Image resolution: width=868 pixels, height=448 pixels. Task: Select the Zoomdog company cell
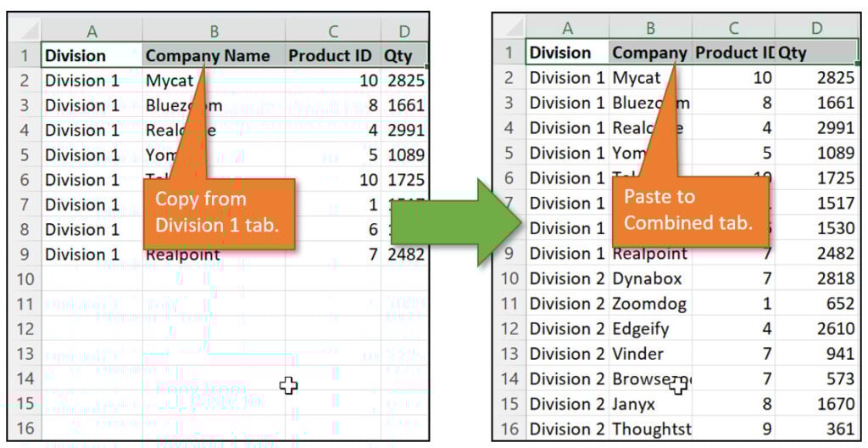(649, 304)
